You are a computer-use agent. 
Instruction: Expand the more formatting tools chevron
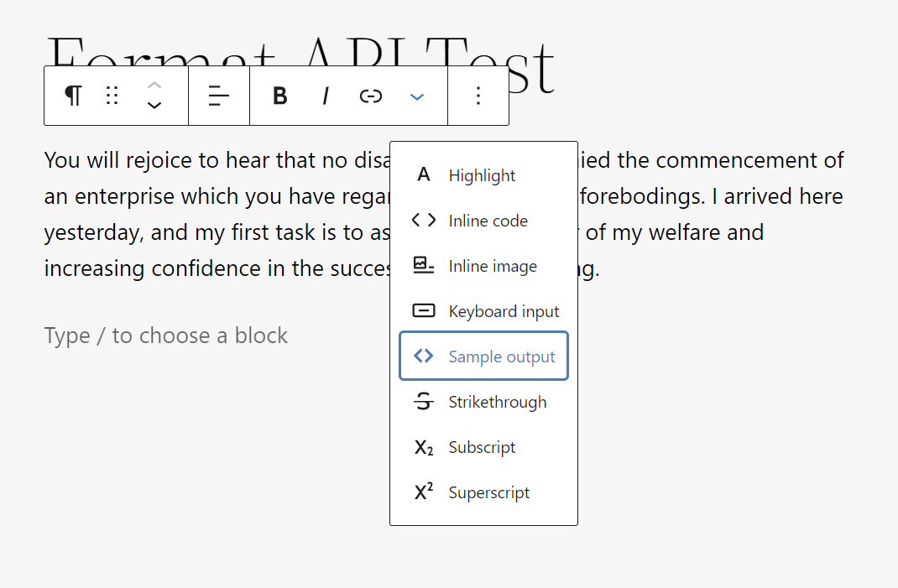click(417, 96)
